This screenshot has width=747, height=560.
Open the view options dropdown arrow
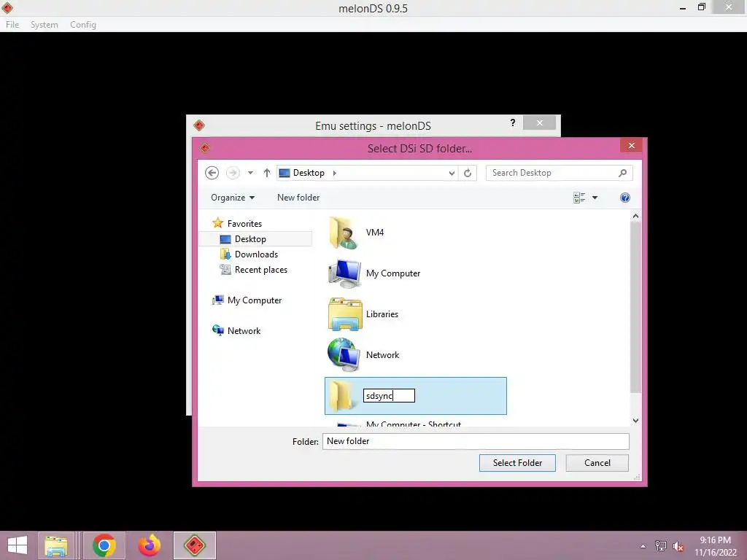(595, 198)
